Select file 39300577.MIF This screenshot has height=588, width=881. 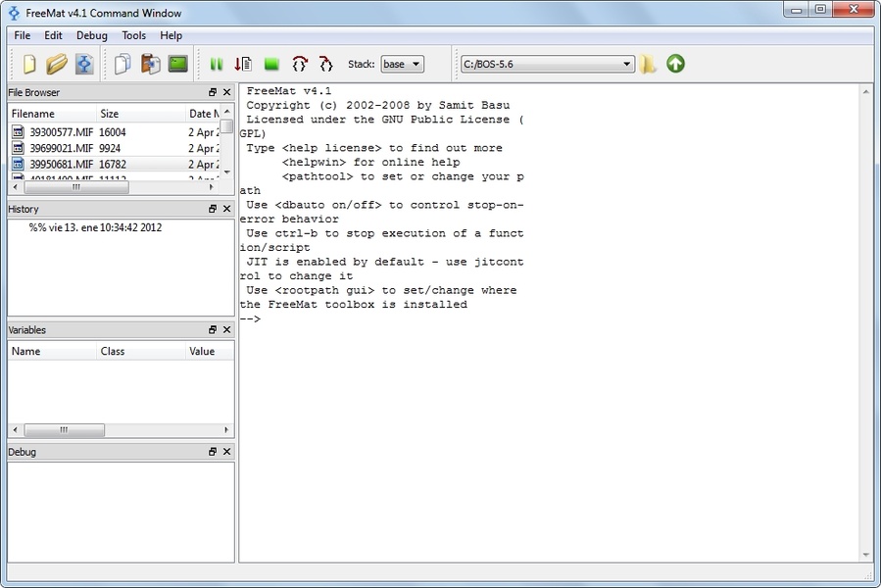pyautogui.click(x=61, y=132)
